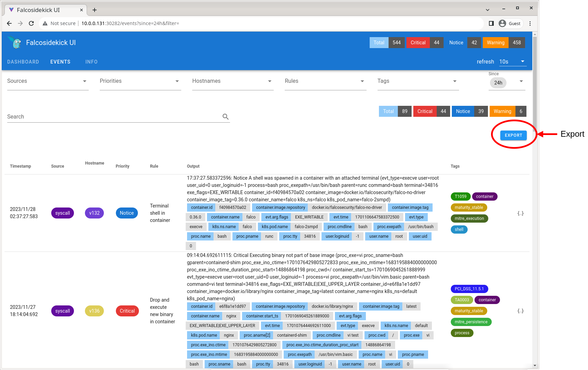588x370 pixels.
Task: Click the mitre_persistence tag
Action: click(471, 322)
